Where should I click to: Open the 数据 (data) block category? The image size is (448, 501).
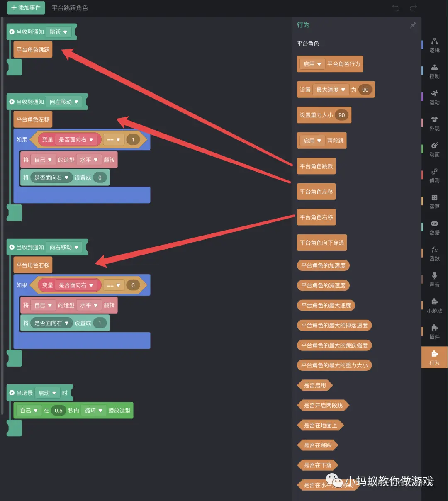[434, 228]
